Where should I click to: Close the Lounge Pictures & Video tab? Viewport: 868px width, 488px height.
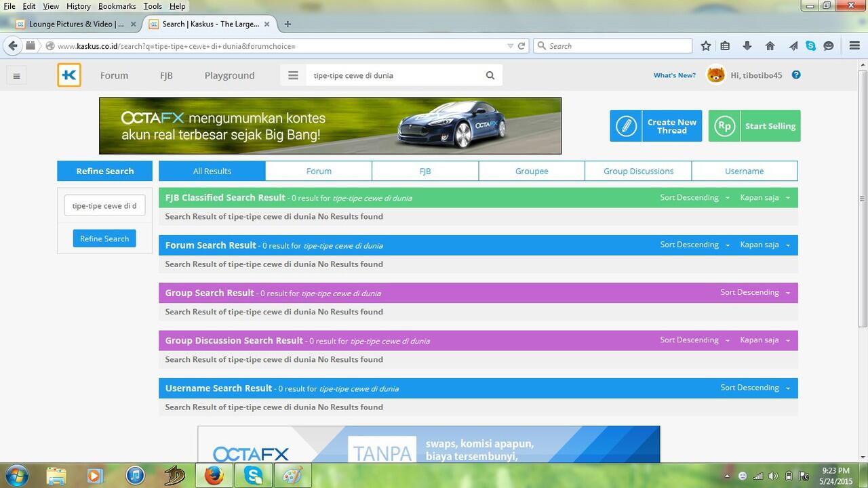click(133, 24)
